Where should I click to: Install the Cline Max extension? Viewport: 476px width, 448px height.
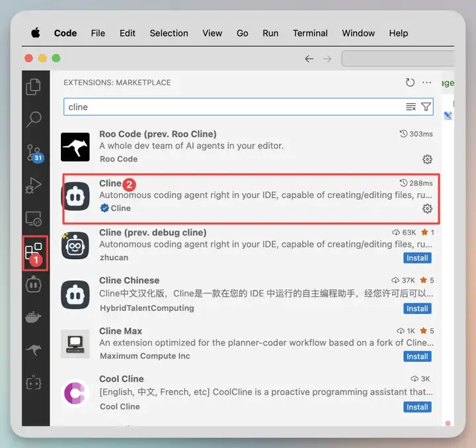(417, 356)
